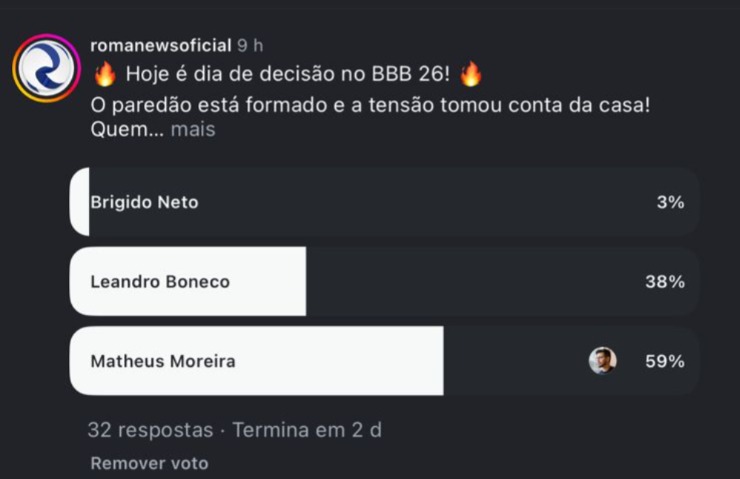Click the fire emoji after "BBB 26!"

coord(471,74)
